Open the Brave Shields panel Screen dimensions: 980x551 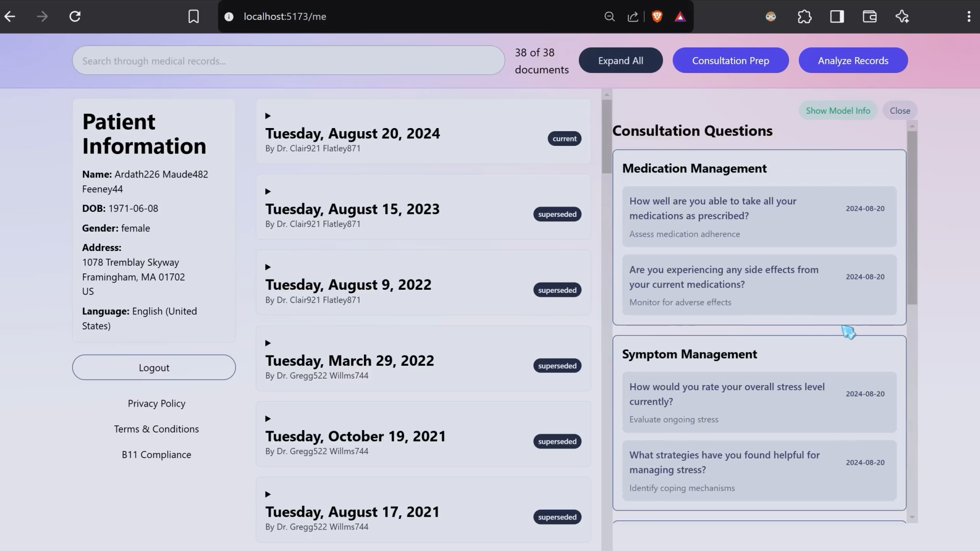656,16
